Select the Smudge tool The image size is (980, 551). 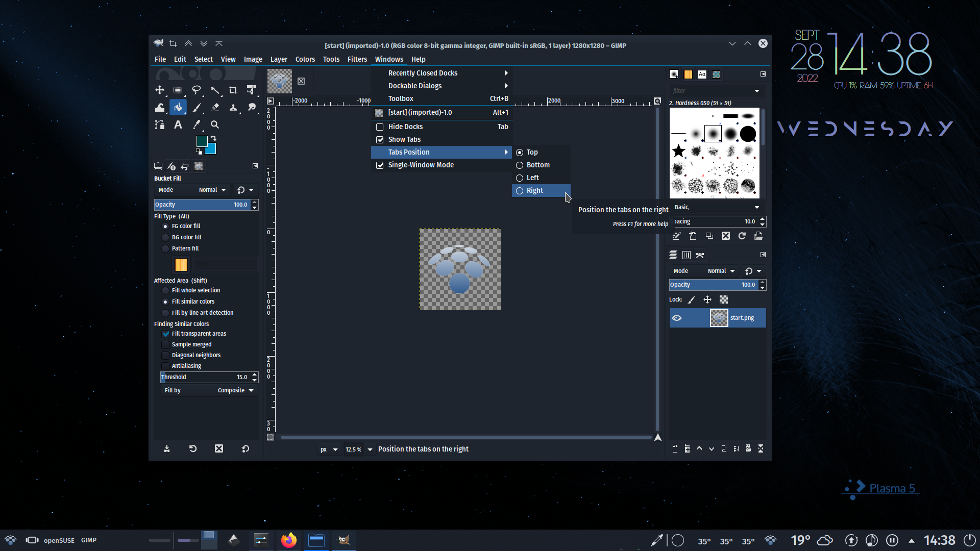[x=252, y=108]
